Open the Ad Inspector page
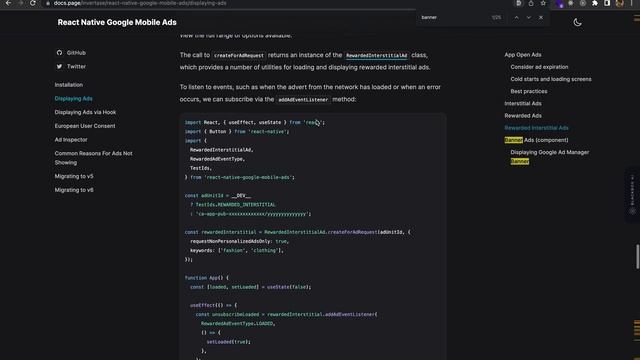640x360 pixels. 71,140
